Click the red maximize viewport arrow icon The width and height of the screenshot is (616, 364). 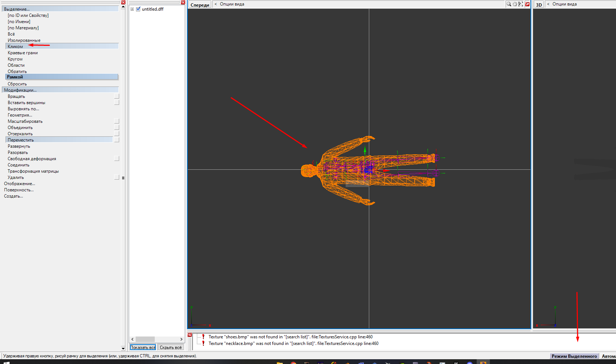click(x=527, y=4)
